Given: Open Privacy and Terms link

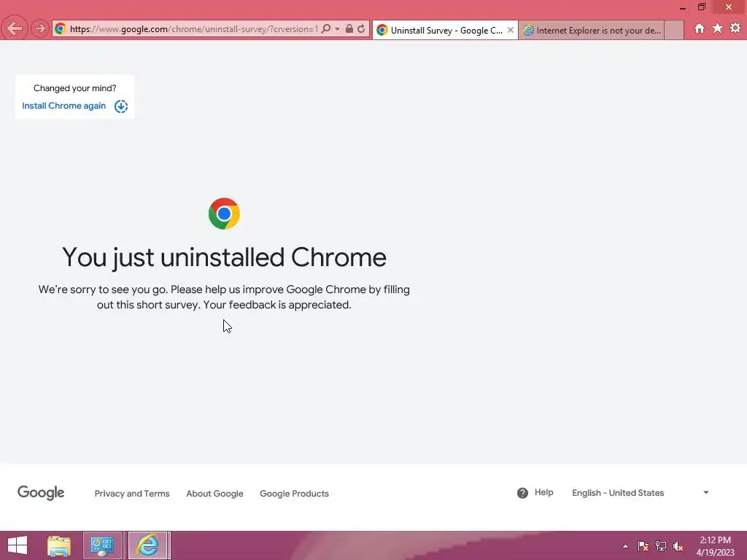Looking at the screenshot, I should pyautogui.click(x=132, y=494).
